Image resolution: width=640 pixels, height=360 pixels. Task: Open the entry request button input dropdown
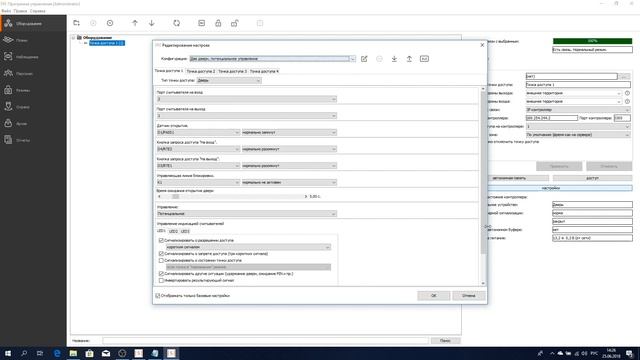(198, 149)
